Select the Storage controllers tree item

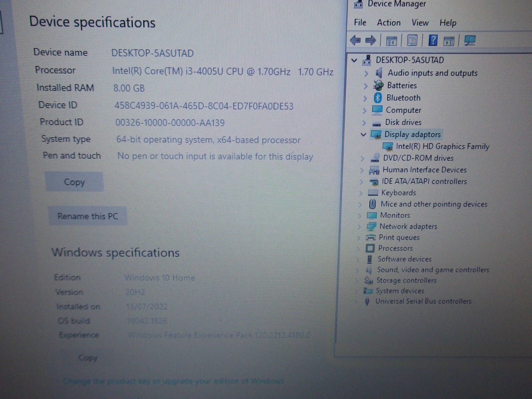click(406, 280)
